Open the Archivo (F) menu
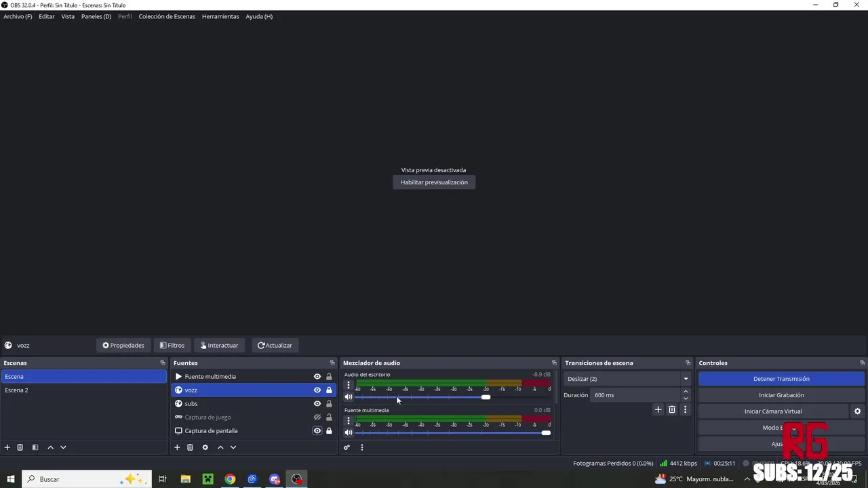This screenshot has height=488, width=868. tap(18, 16)
